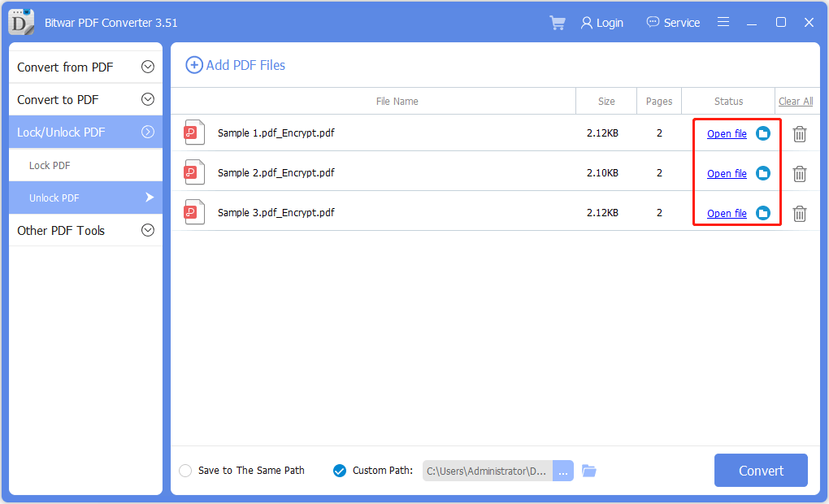Enable the Custom Path option
Screen dimensions: 829x504
(x=339, y=470)
